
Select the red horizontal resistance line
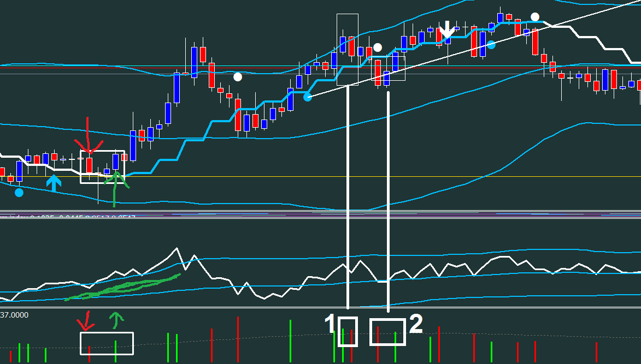320,68
